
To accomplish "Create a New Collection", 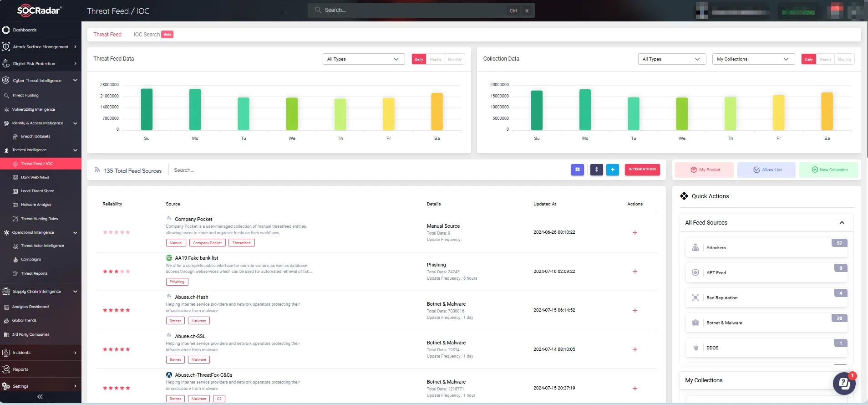I will 828,170.
